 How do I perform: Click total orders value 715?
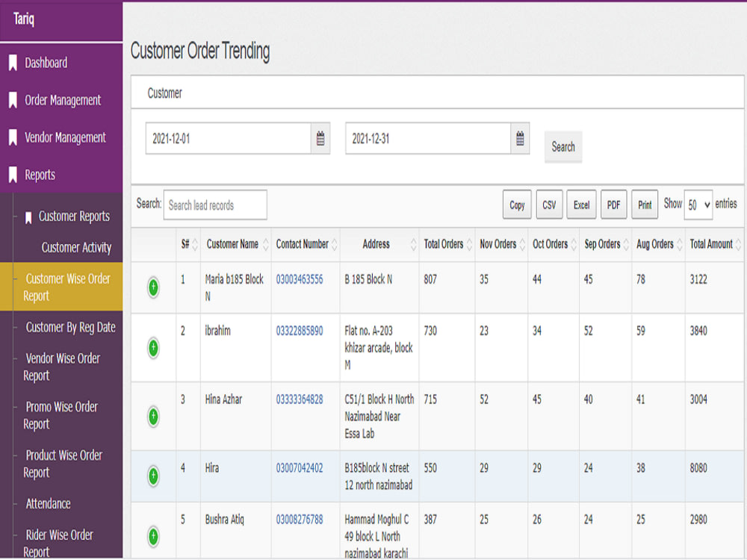(430, 399)
